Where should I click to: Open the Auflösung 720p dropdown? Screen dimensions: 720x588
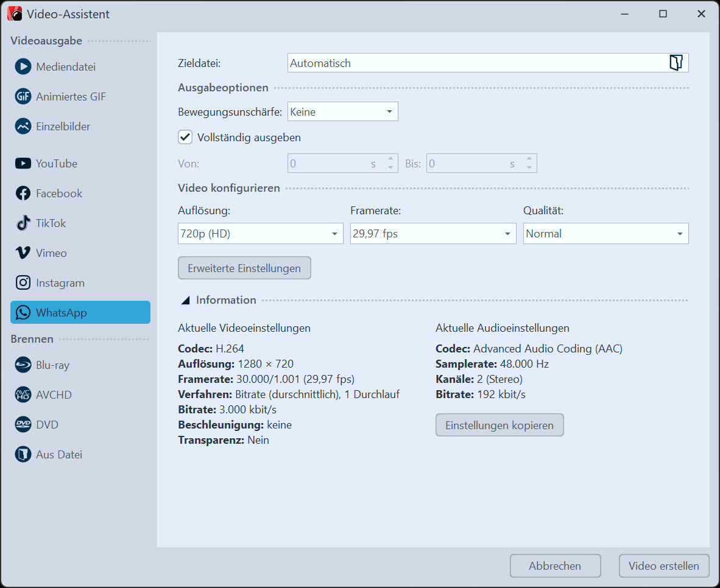pos(260,234)
